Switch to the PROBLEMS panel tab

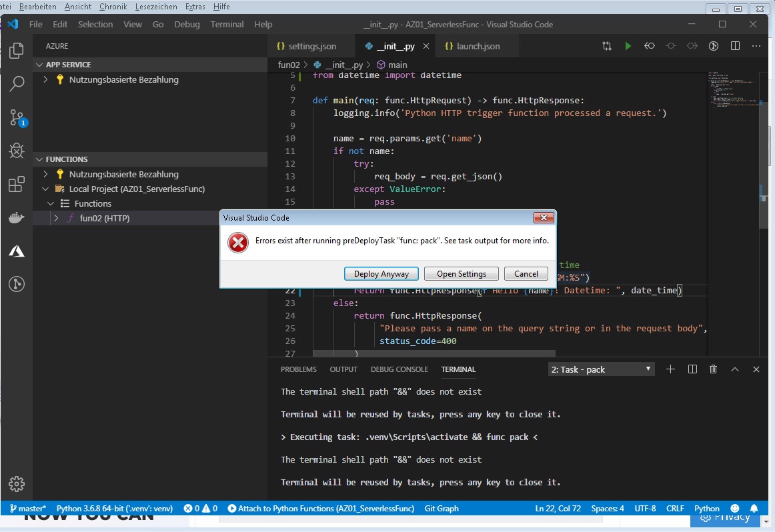point(299,369)
